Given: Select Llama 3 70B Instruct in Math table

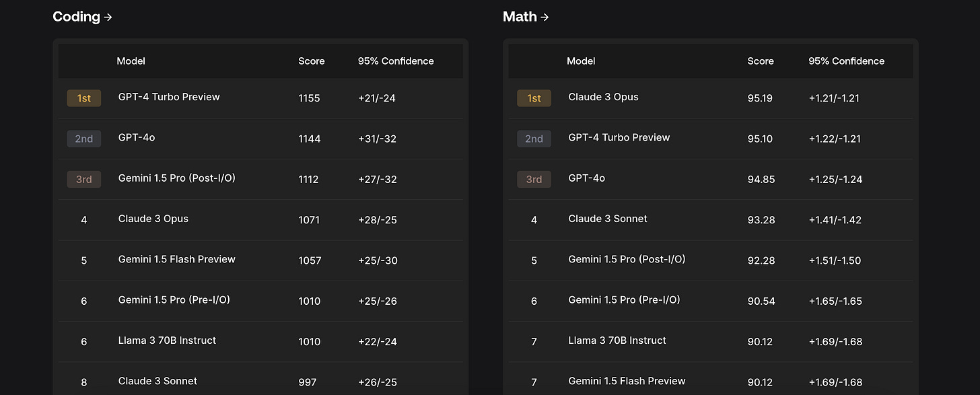Looking at the screenshot, I should point(617,340).
